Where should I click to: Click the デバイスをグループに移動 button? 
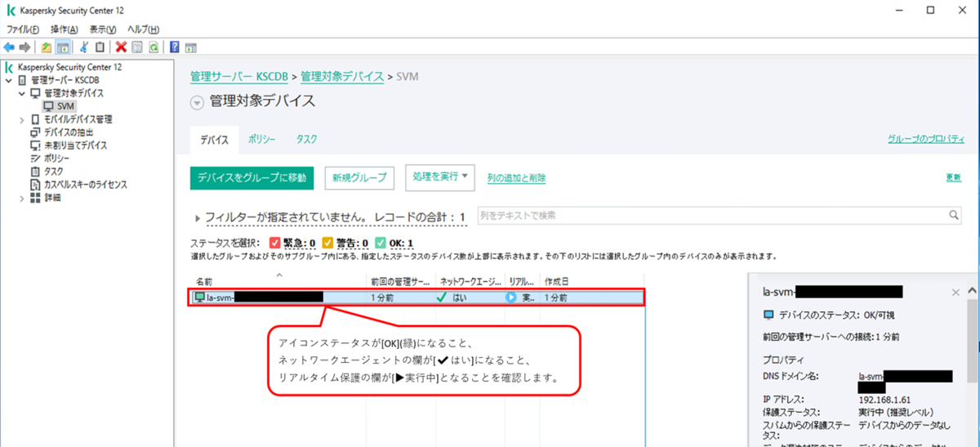[x=252, y=177]
